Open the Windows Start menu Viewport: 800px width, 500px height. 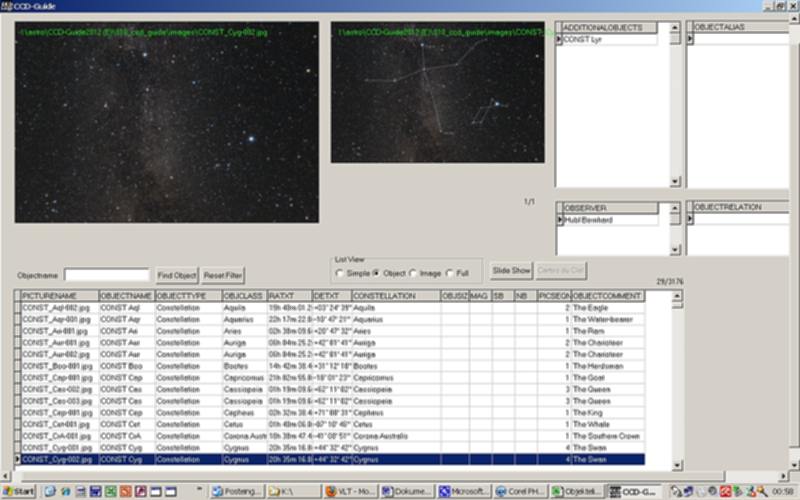(x=20, y=491)
